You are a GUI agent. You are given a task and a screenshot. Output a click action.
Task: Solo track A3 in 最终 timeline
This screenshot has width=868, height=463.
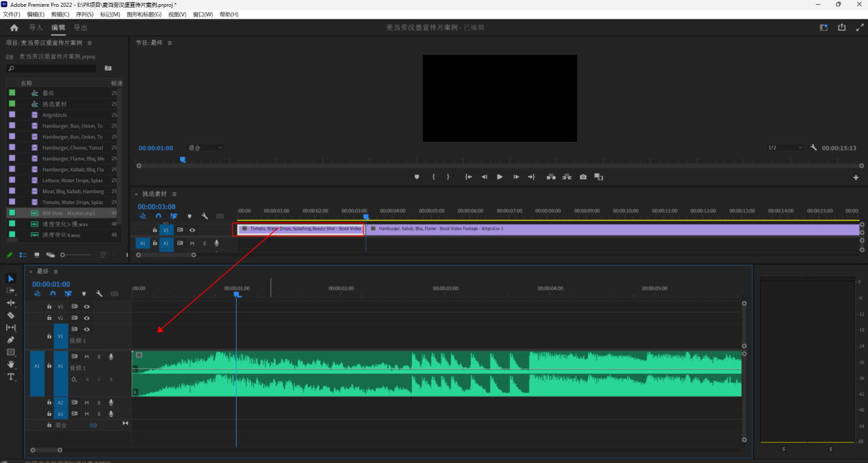[99, 414]
